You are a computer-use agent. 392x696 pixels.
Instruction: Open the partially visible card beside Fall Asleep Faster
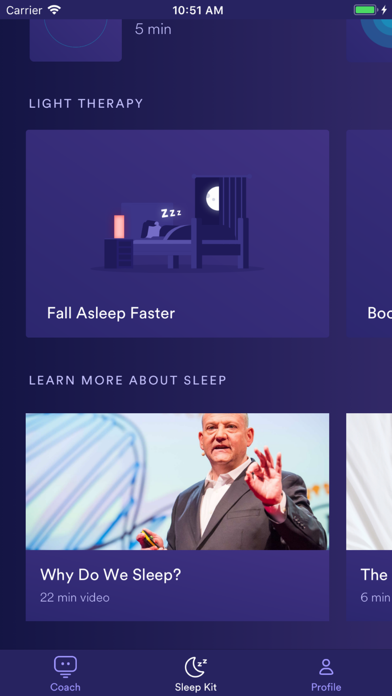pos(369,233)
